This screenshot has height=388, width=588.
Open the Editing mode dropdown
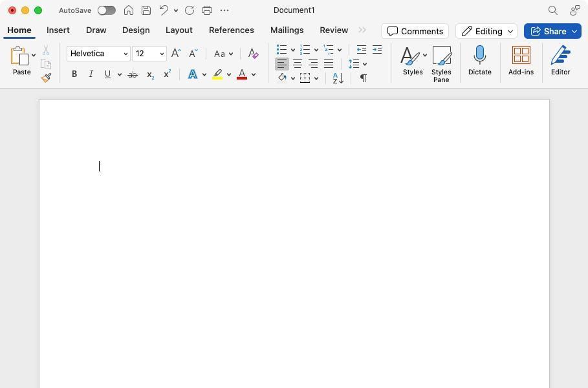click(486, 31)
